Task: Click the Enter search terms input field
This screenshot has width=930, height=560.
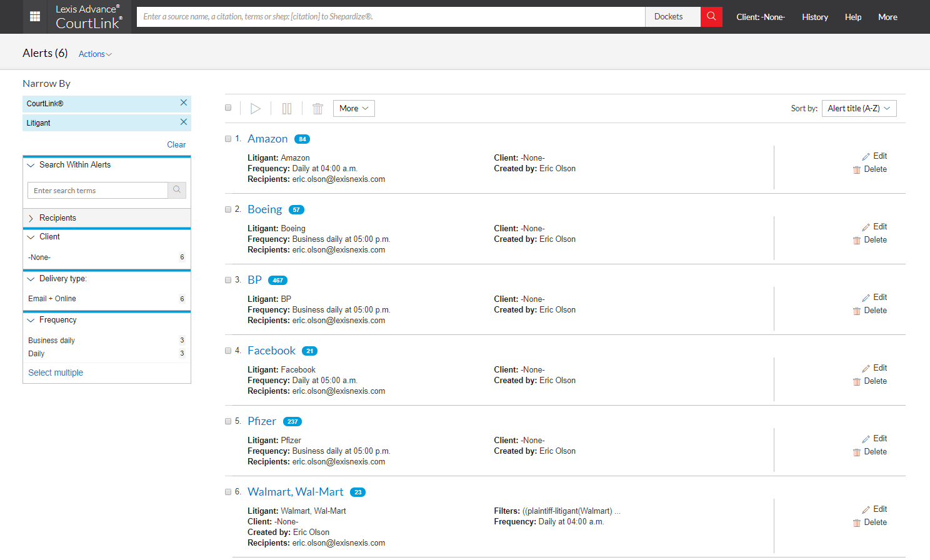Action: point(97,191)
